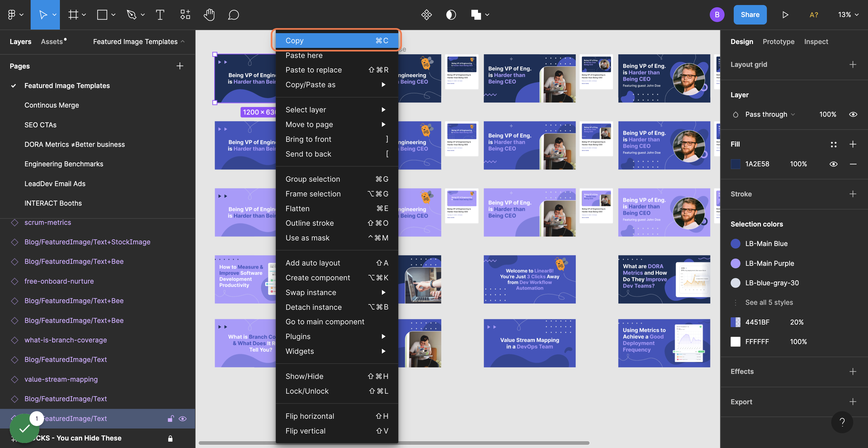This screenshot has width=868, height=448.
Task: Unlock the selected FeaturedImage/Text layer
Action: 170,418
